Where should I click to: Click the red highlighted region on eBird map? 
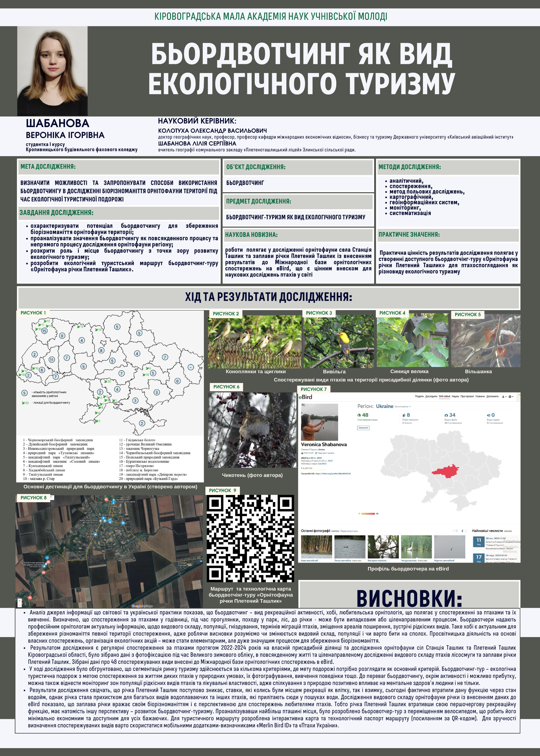tap(446, 471)
